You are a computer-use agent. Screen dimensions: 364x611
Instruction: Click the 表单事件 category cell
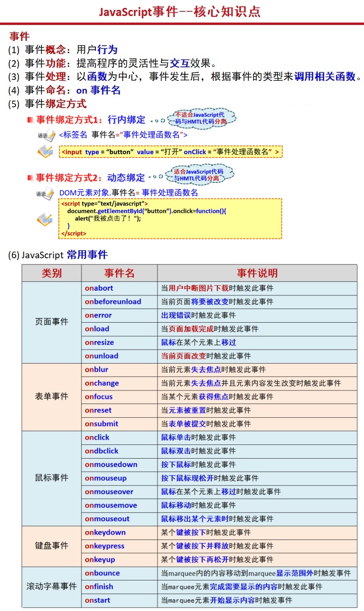click(x=52, y=397)
